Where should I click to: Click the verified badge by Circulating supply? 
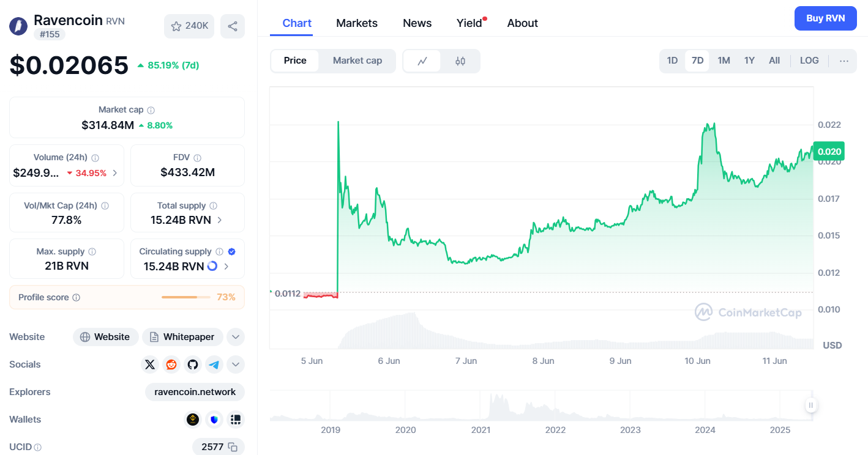click(x=231, y=252)
